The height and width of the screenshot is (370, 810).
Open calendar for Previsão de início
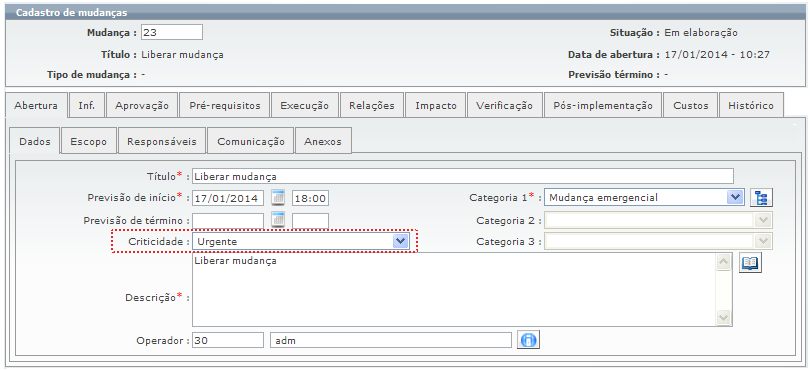click(278, 197)
